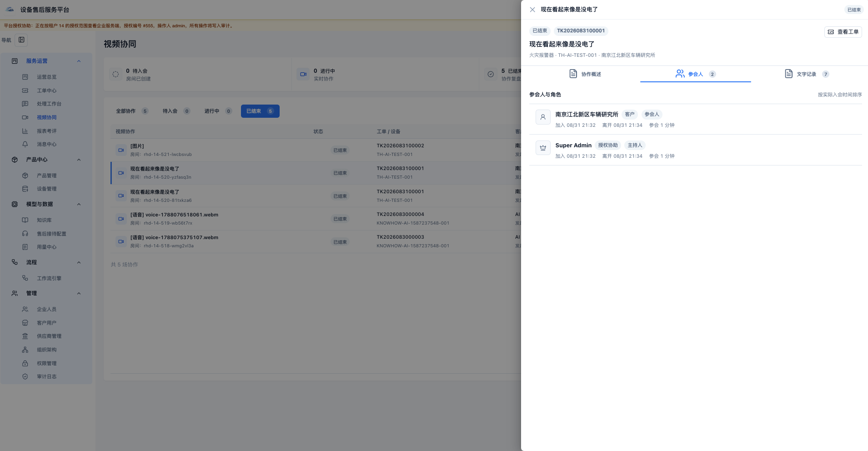Image resolution: width=868 pixels, height=451 pixels.
Task: Toggle the sidebar collapse icon next to 导航
Action: (x=21, y=40)
